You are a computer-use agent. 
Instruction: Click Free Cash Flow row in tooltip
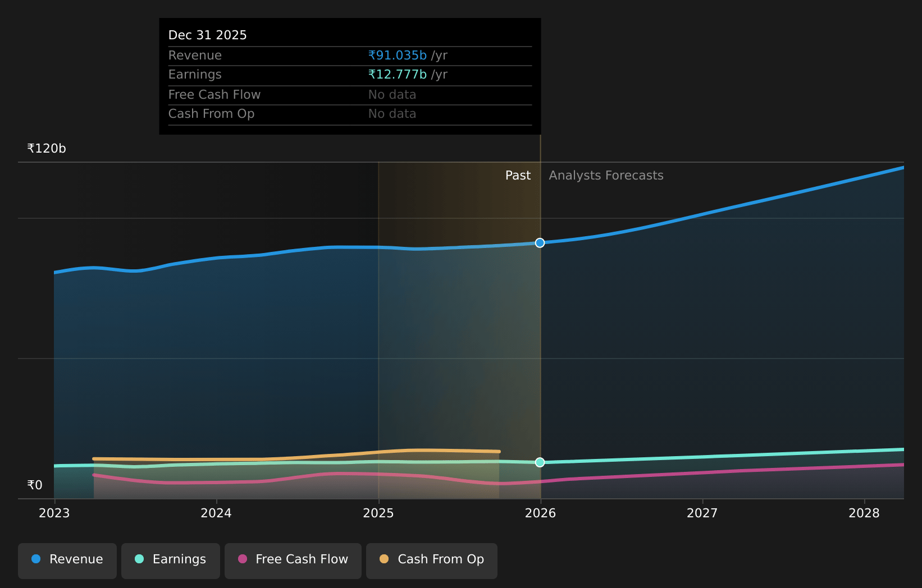click(x=214, y=95)
